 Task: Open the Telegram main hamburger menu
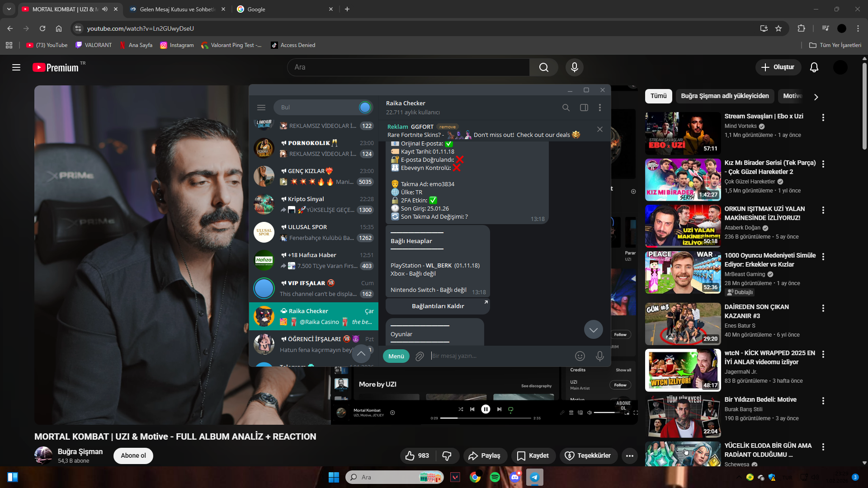[x=261, y=108]
